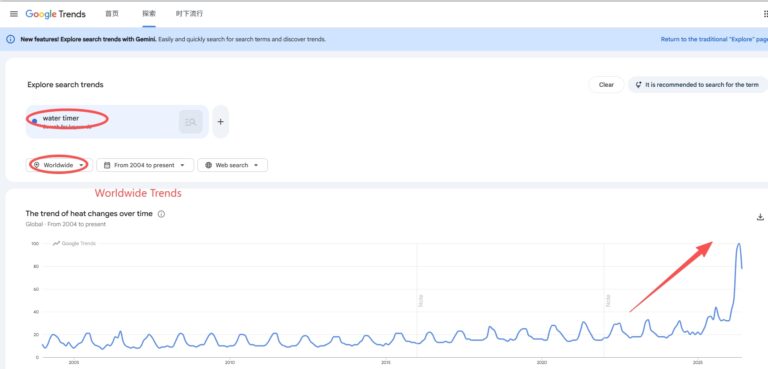Viewport: 768px width, 369px height.
Task: Click the help icon beside chart title
Action: point(162,214)
